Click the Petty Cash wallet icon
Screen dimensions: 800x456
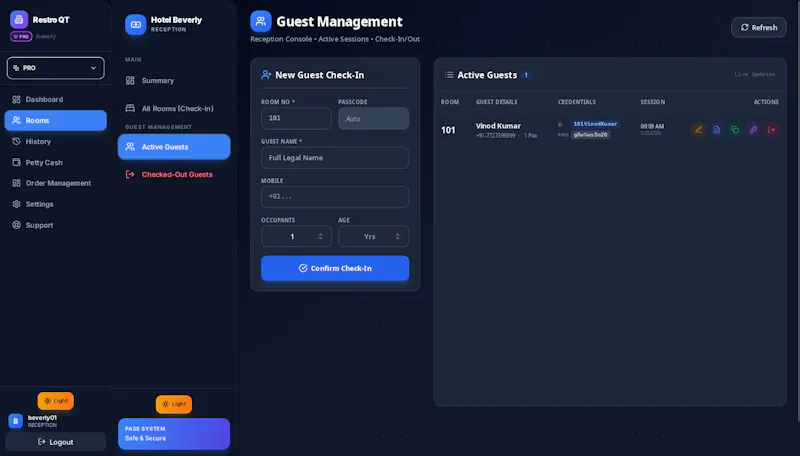click(x=16, y=162)
